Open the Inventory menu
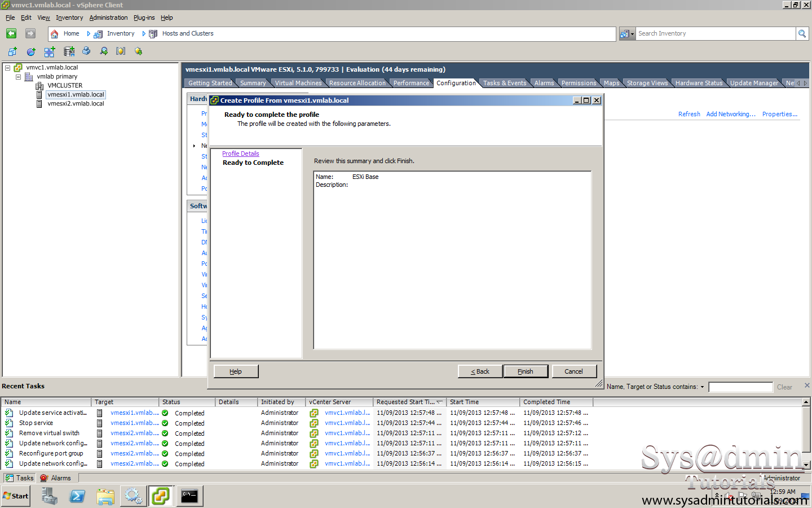The width and height of the screenshot is (812, 508). [69, 18]
